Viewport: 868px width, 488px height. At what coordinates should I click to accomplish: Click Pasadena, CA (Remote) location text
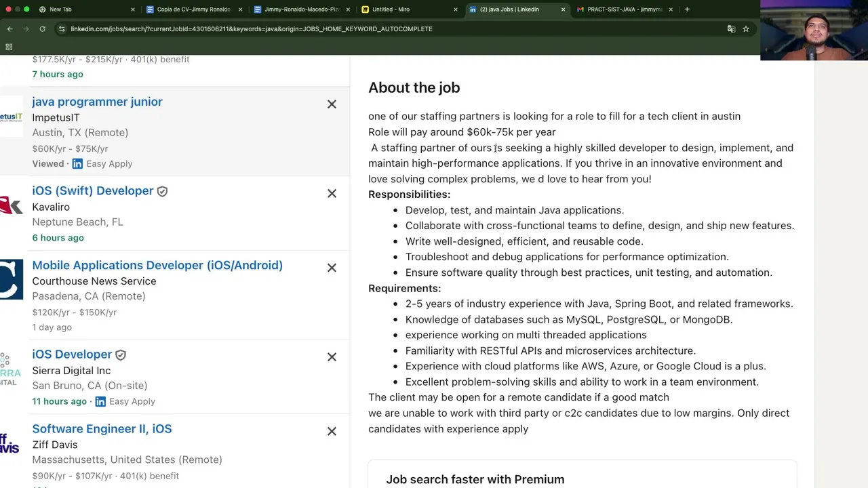pyautogui.click(x=89, y=296)
